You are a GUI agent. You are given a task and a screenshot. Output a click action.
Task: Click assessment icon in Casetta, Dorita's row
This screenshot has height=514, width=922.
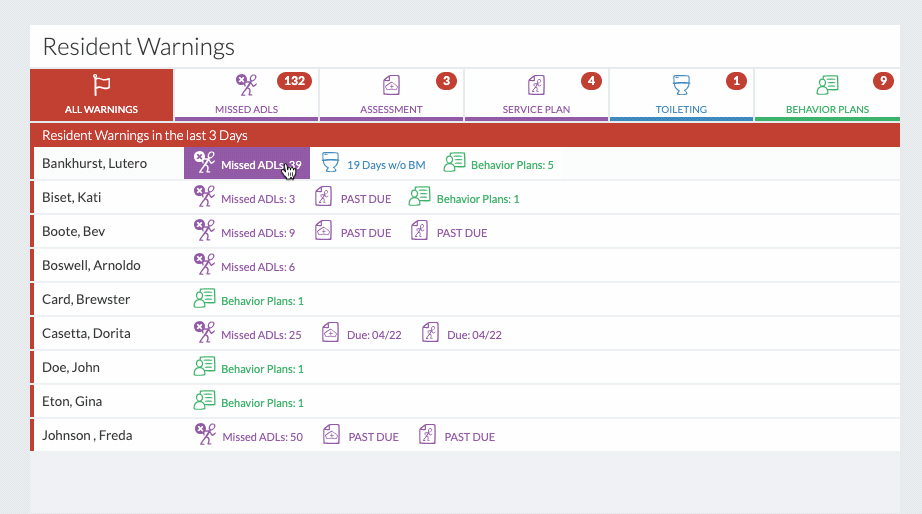(x=330, y=333)
